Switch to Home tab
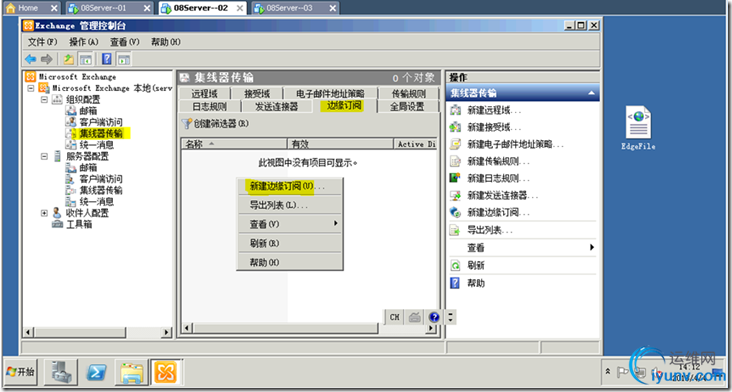 [33, 8]
